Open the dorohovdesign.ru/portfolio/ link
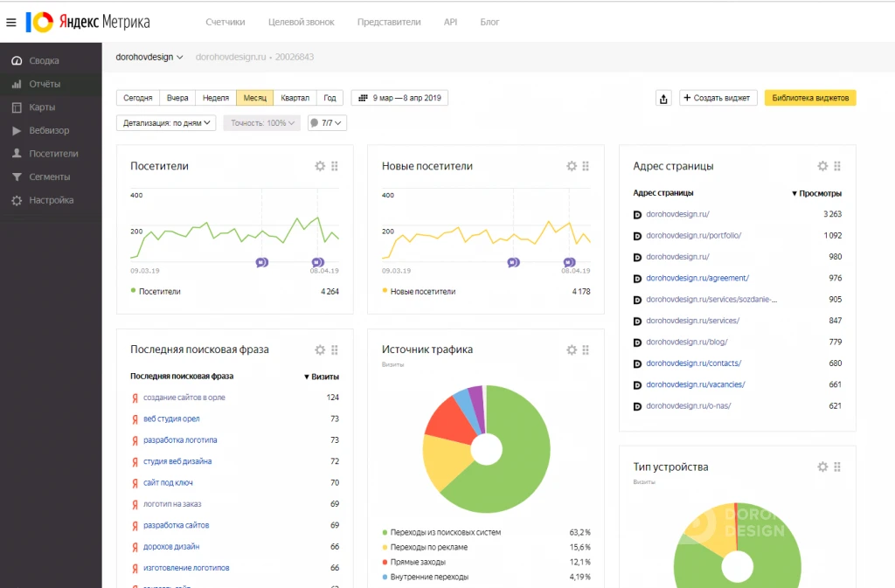 tap(693, 236)
